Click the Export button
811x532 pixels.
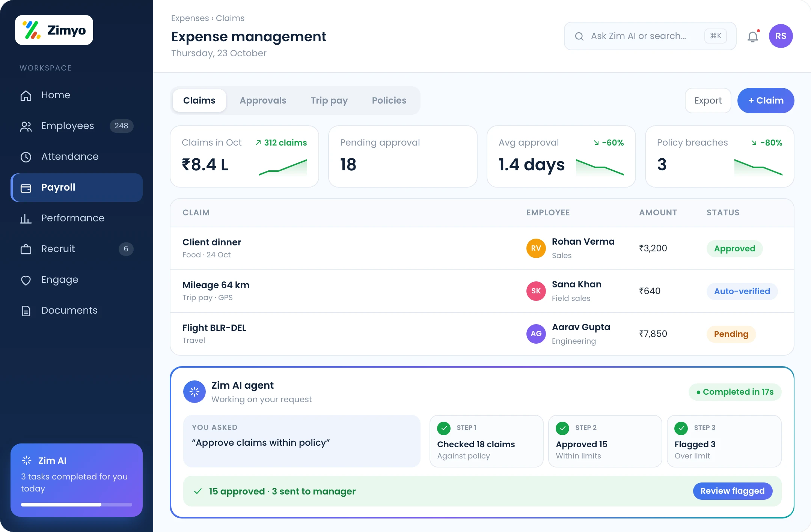pos(708,101)
